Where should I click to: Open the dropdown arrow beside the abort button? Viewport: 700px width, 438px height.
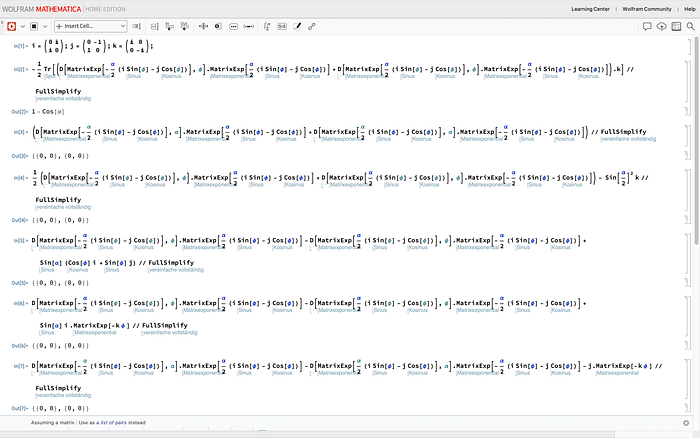click(x=45, y=26)
